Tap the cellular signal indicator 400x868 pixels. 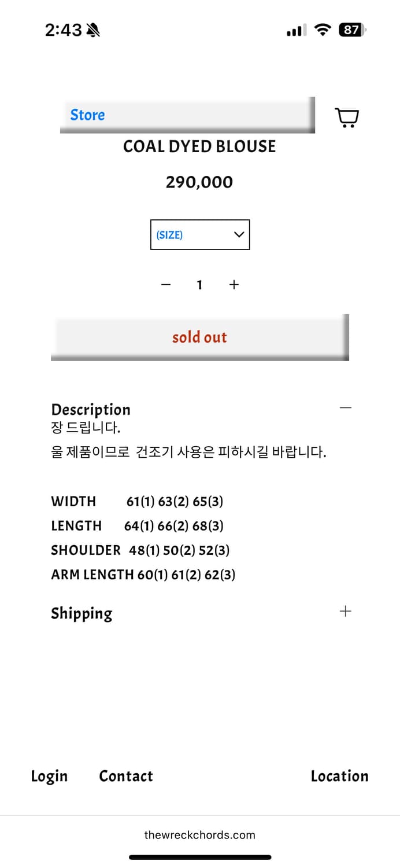295,30
